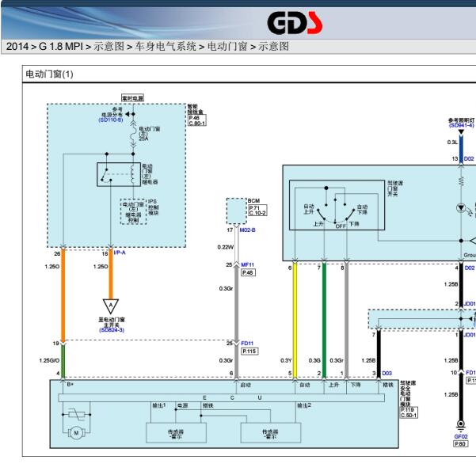The width and height of the screenshot is (476, 475).
Task: Open the P.71 page reference box
Action: pos(254,208)
